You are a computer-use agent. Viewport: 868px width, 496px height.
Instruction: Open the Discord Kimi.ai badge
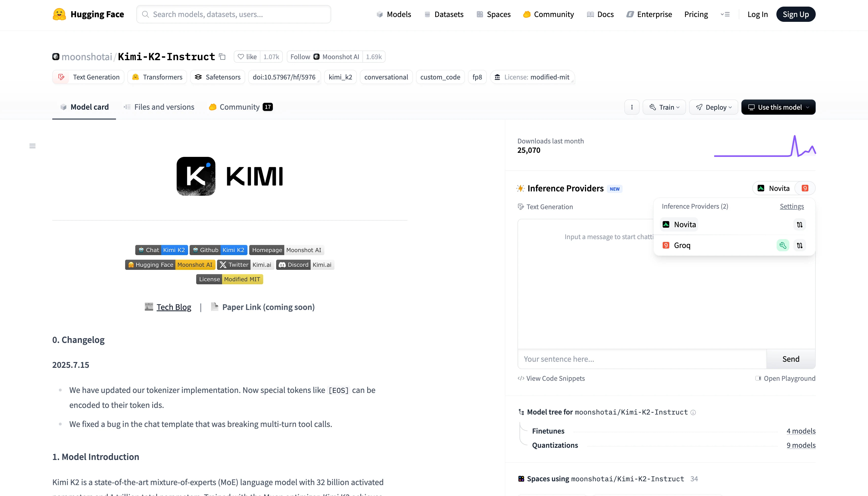(x=305, y=265)
